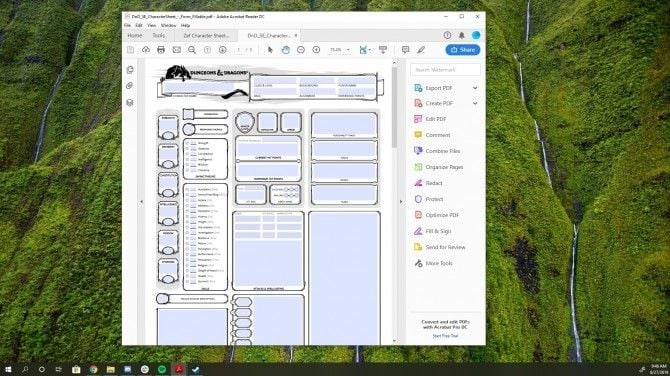
Task: Expand the Export PDF options
Action: (475, 88)
